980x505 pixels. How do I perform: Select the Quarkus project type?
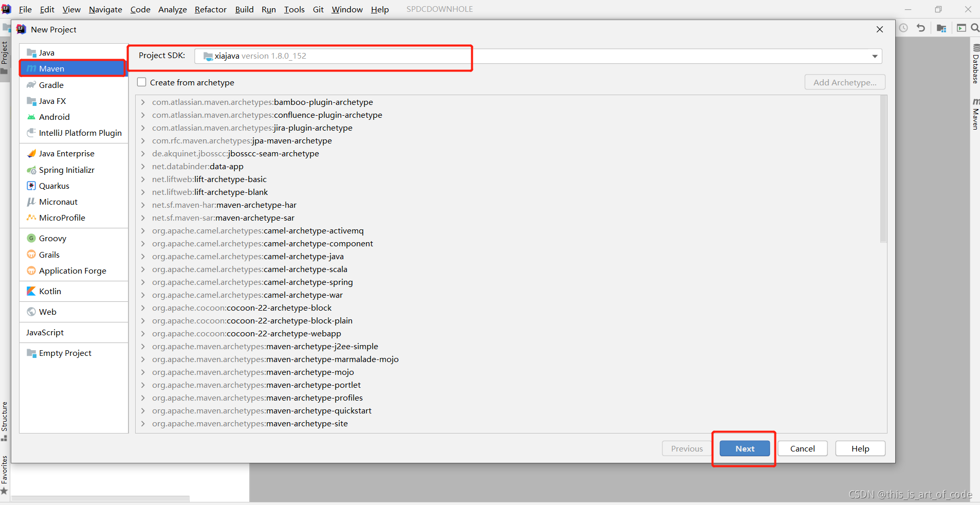(x=73, y=186)
